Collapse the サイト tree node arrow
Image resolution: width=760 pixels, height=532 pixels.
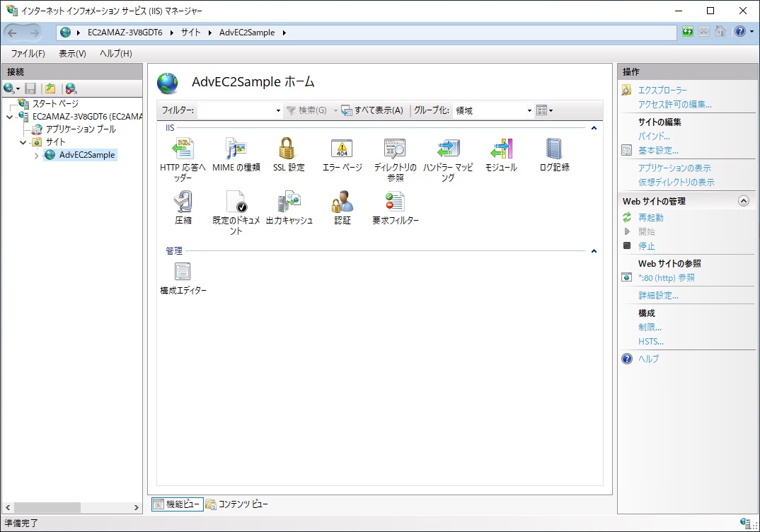click(x=23, y=142)
